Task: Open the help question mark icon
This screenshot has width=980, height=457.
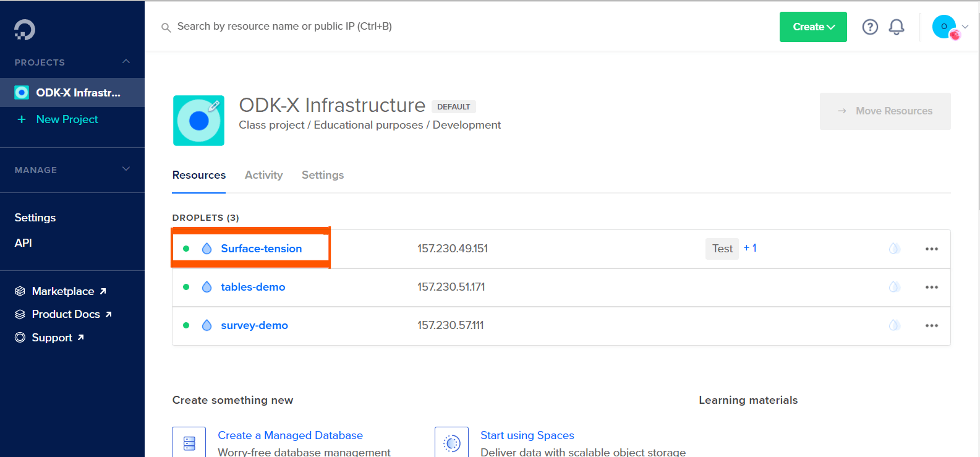Action: pyautogui.click(x=870, y=27)
